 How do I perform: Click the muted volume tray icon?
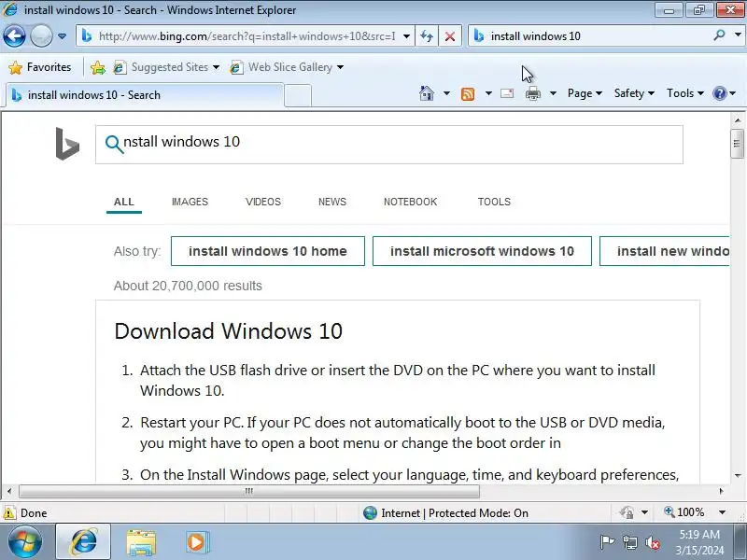click(653, 542)
